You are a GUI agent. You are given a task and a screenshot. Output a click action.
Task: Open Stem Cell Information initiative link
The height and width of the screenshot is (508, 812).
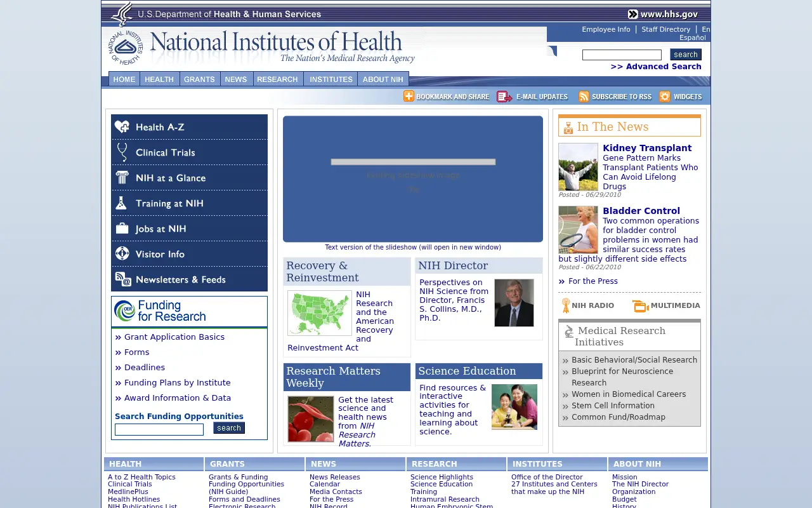613,406
